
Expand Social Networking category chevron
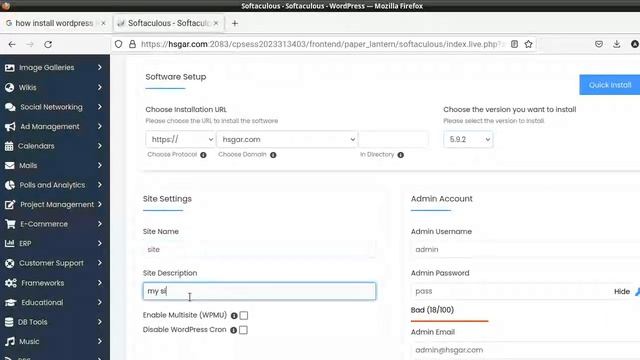pyautogui.click(x=100, y=107)
